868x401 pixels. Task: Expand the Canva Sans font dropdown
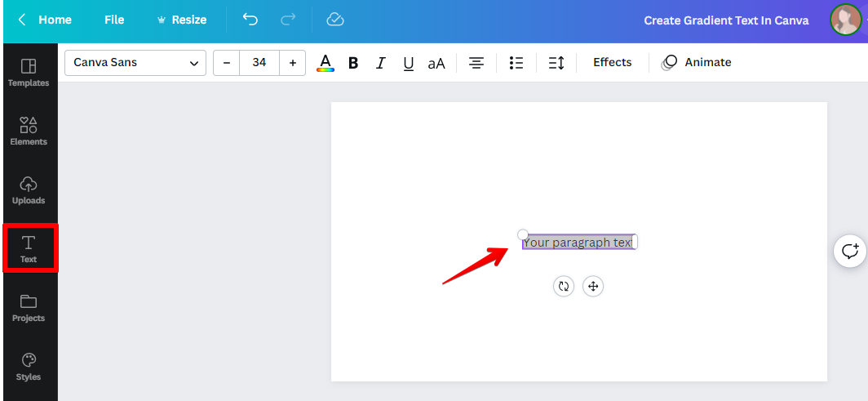135,63
